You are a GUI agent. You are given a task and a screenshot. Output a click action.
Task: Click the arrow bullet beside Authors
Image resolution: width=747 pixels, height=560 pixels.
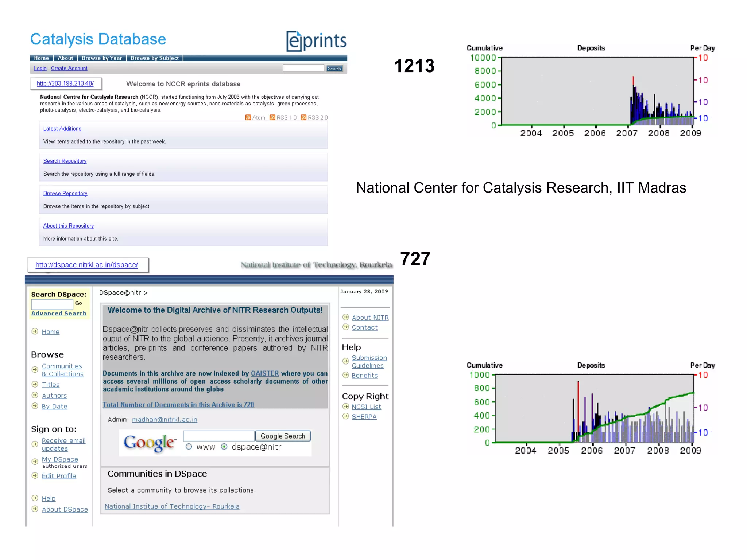pyautogui.click(x=35, y=395)
